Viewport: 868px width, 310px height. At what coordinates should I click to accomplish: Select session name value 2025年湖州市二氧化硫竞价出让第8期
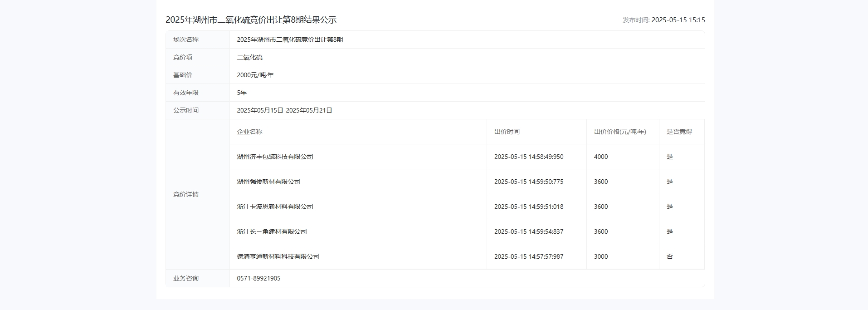coord(290,39)
